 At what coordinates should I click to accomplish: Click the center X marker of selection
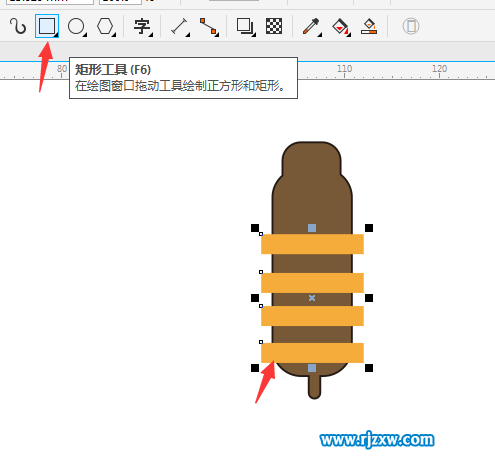pyautogui.click(x=312, y=298)
